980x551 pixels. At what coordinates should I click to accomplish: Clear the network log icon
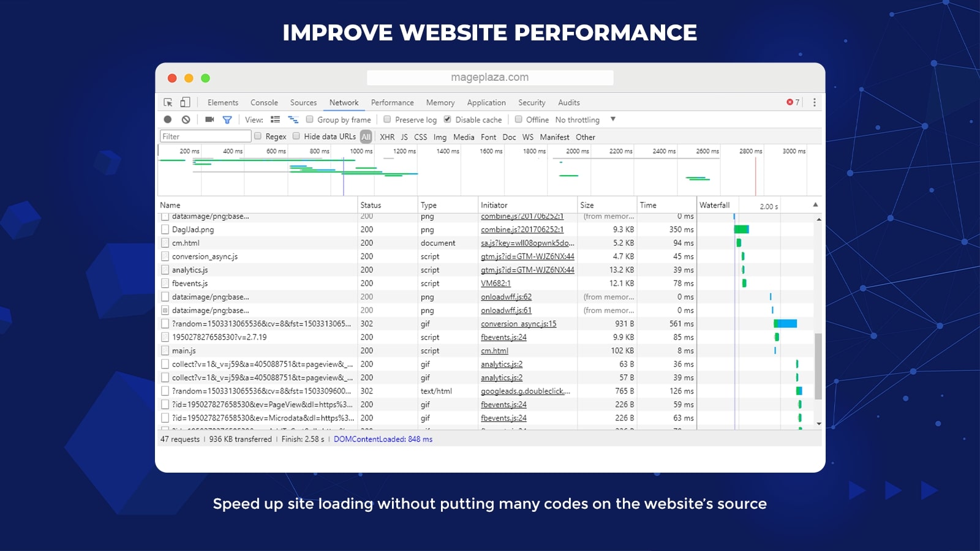[x=186, y=119]
